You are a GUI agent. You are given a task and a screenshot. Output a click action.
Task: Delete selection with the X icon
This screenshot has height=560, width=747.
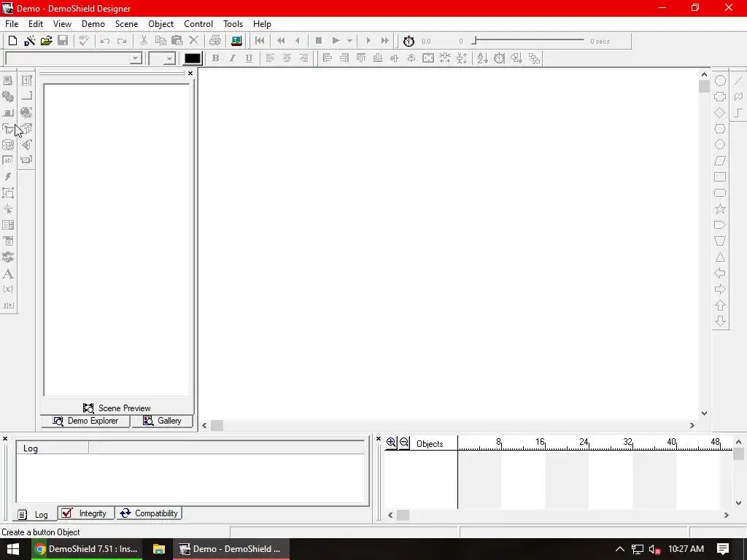coord(193,41)
